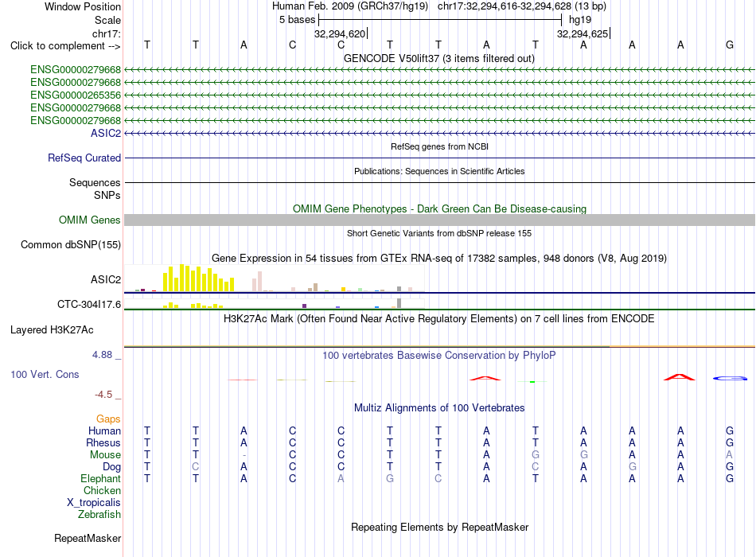Click the 4.88 PhyloP upper scale value
Screen dimensions: 756x557
(102, 355)
